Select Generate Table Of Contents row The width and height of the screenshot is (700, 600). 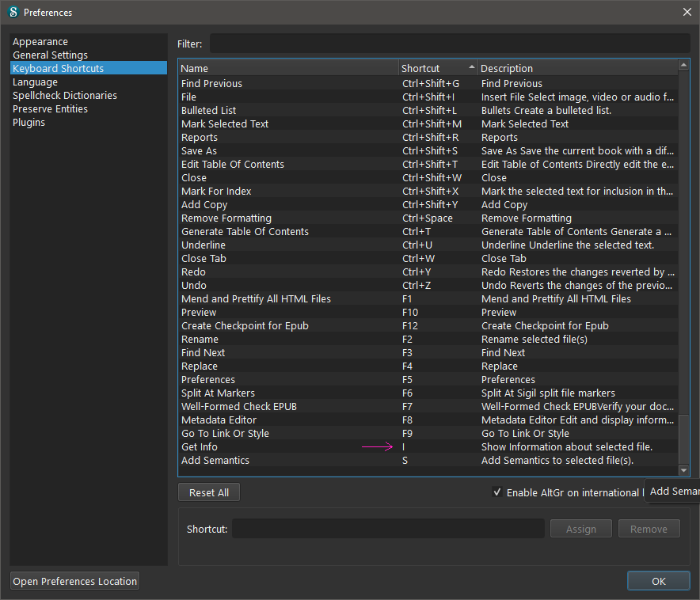(428, 231)
